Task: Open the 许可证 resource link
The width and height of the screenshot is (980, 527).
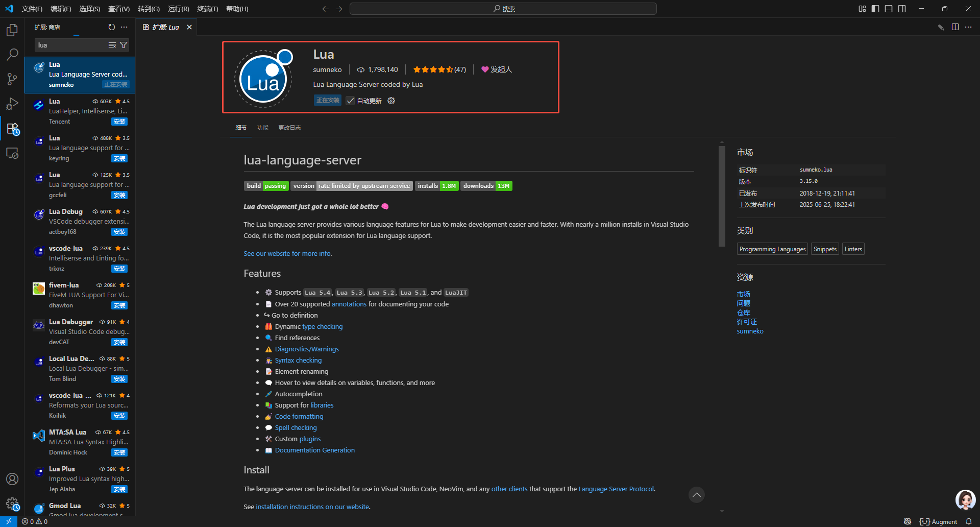Action: [747, 322]
